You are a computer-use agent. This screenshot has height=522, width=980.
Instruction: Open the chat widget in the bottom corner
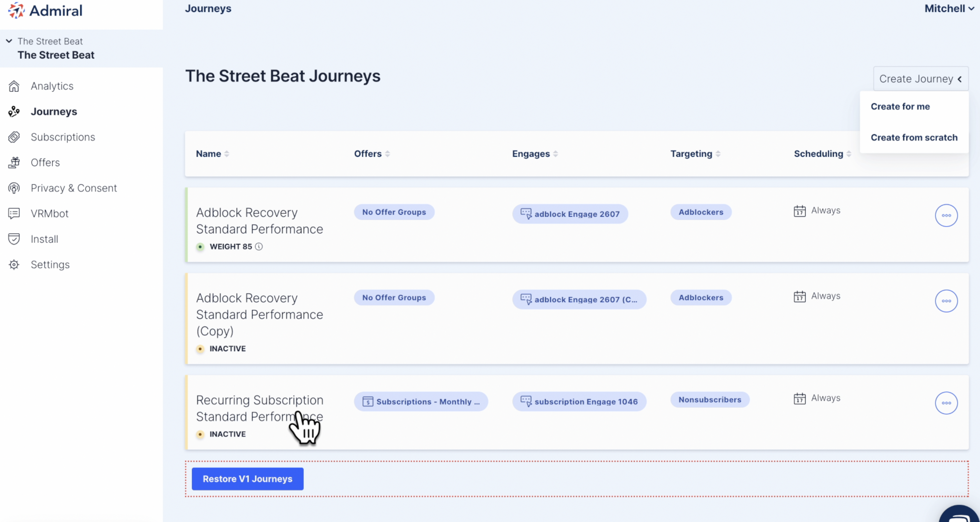[959, 514]
